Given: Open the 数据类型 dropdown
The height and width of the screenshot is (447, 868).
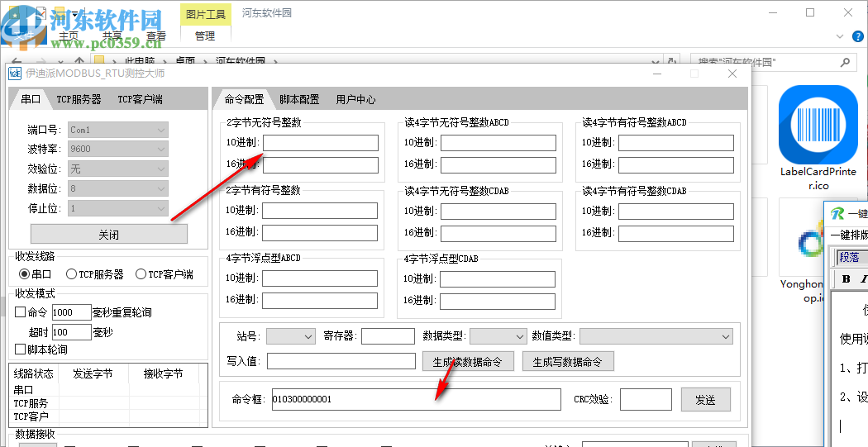Looking at the screenshot, I should click(498, 335).
